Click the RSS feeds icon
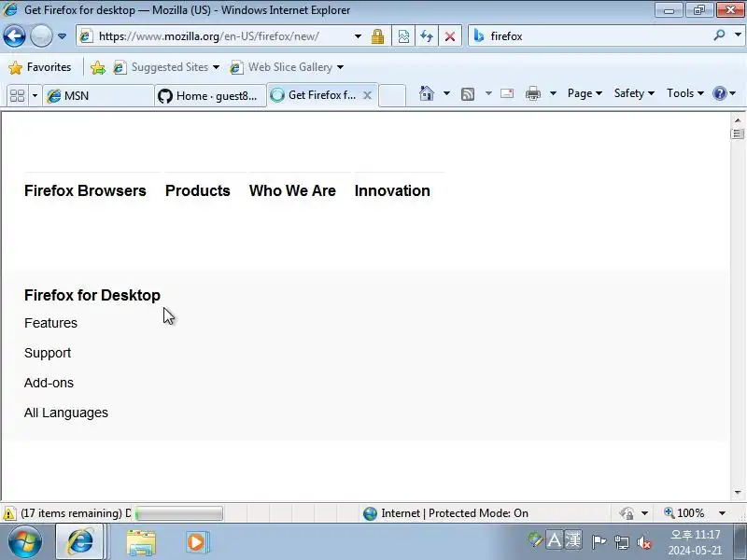 (x=468, y=94)
